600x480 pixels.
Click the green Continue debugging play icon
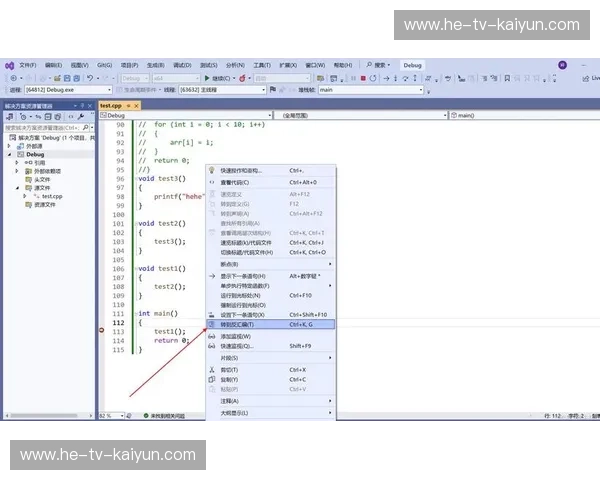coord(206,77)
